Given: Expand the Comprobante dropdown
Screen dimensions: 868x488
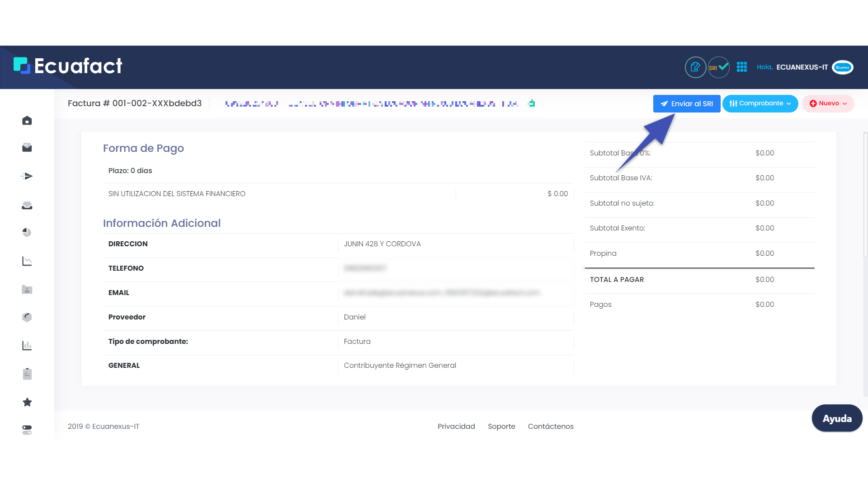Looking at the screenshot, I should tap(760, 103).
